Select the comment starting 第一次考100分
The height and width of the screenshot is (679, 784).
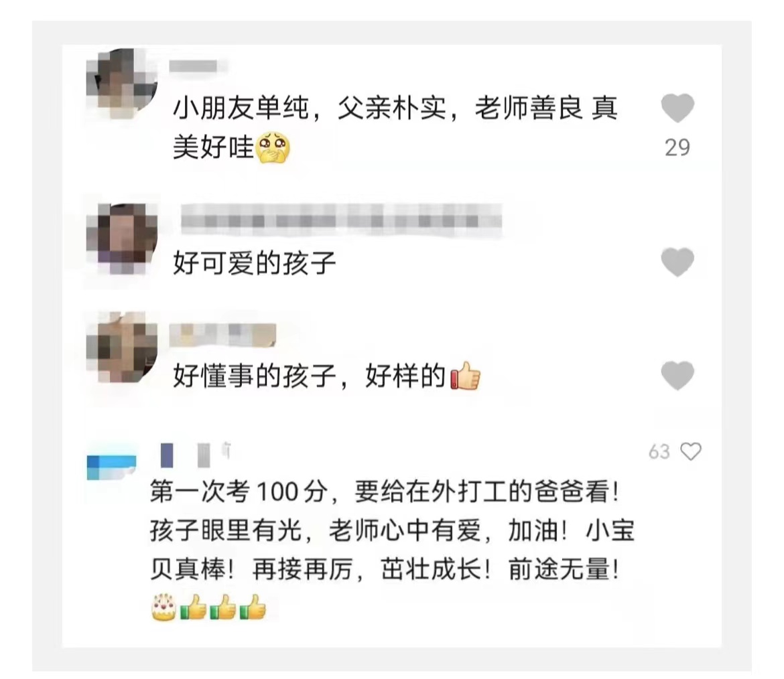click(392, 549)
